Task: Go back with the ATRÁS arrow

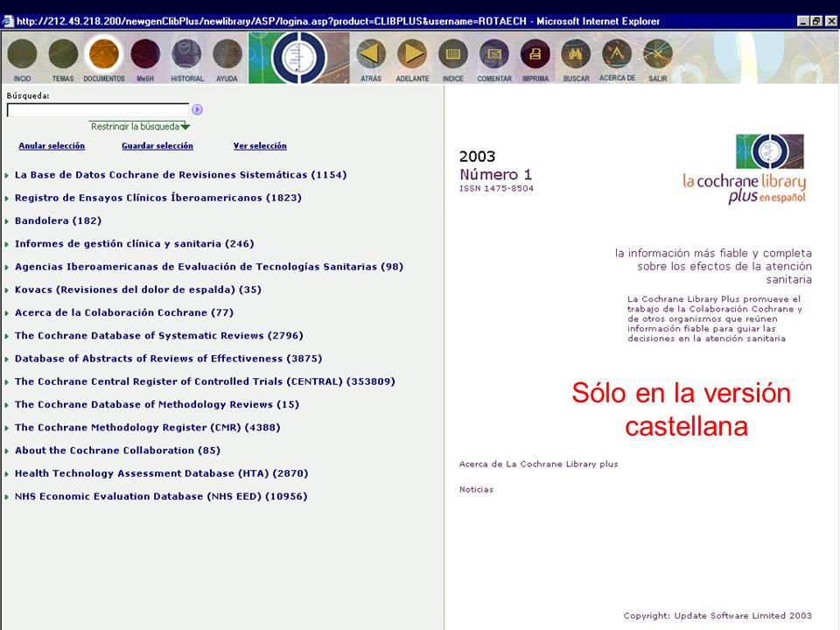Action: pyautogui.click(x=371, y=54)
